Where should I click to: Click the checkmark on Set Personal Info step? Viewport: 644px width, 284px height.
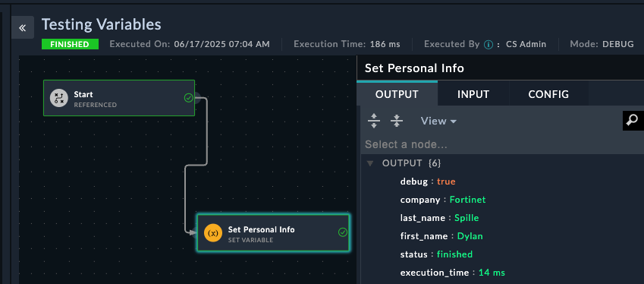pos(343,232)
